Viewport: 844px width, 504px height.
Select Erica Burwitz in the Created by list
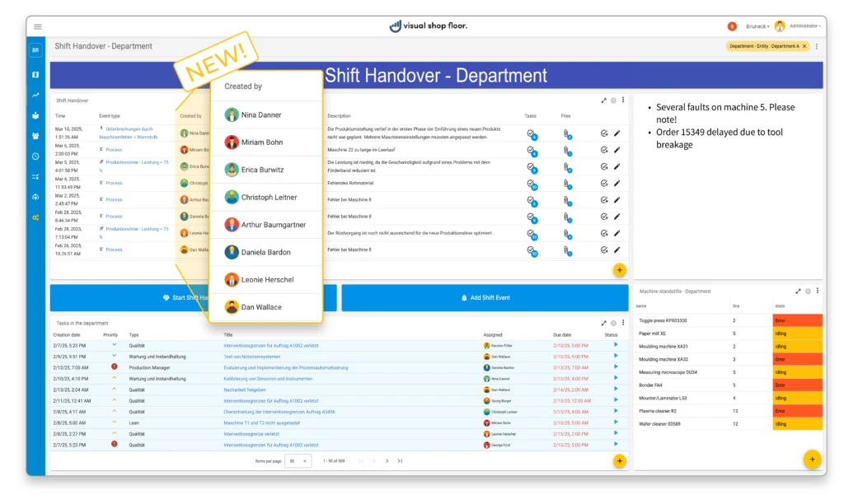tap(264, 170)
